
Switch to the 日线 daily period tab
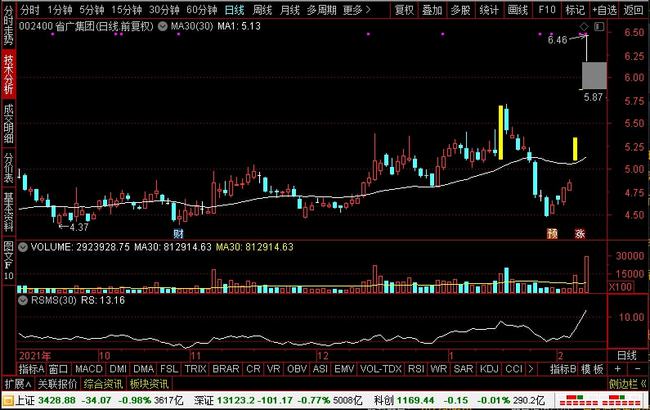point(234,9)
